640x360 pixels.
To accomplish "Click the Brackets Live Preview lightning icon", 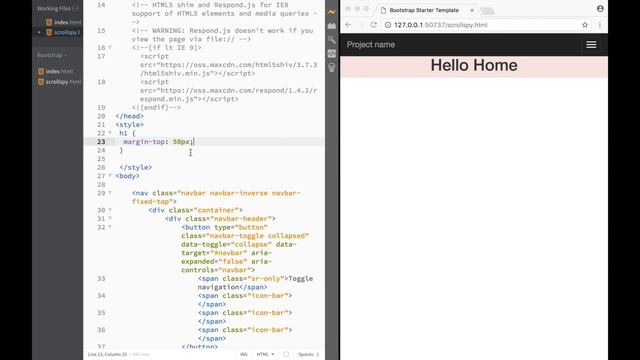I will point(332,12).
